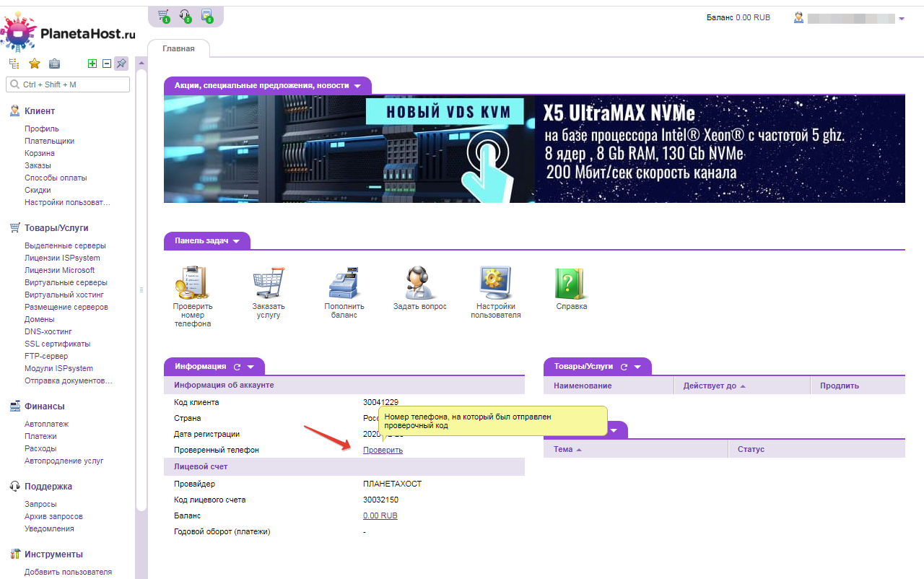Image resolution: width=924 pixels, height=579 pixels.
Task: Click the Статус column header
Action: [817, 449]
